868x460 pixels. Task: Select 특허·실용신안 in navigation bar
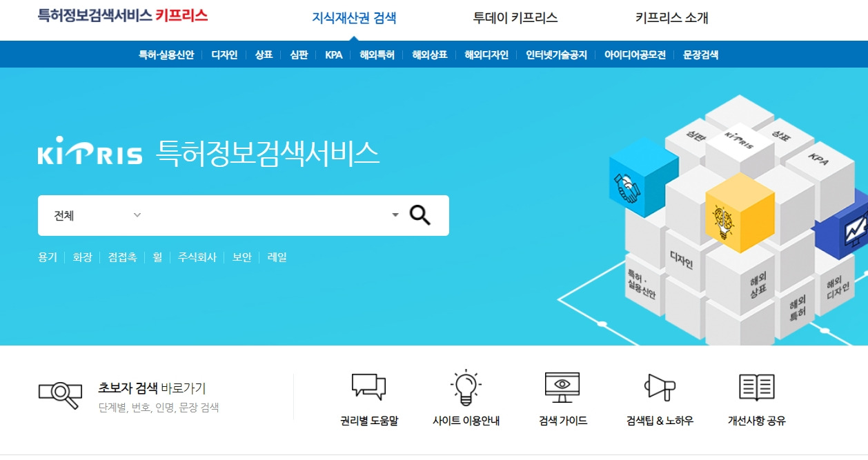coord(166,55)
